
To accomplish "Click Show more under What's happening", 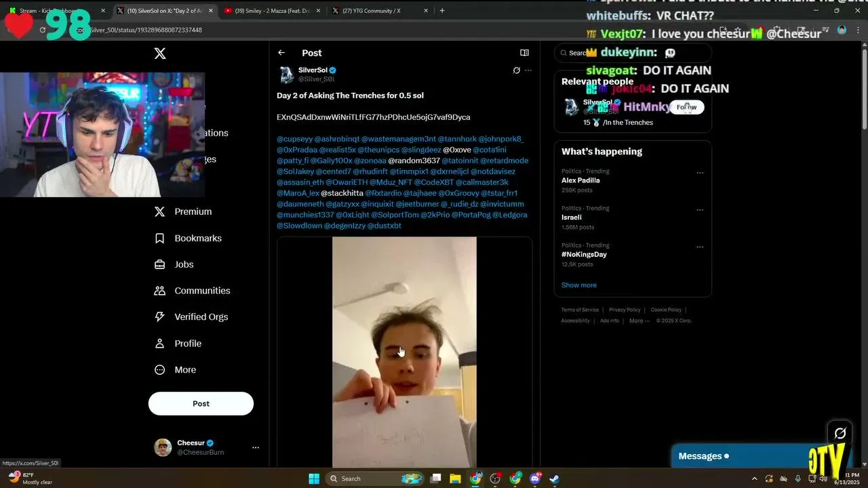I will pyautogui.click(x=579, y=285).
